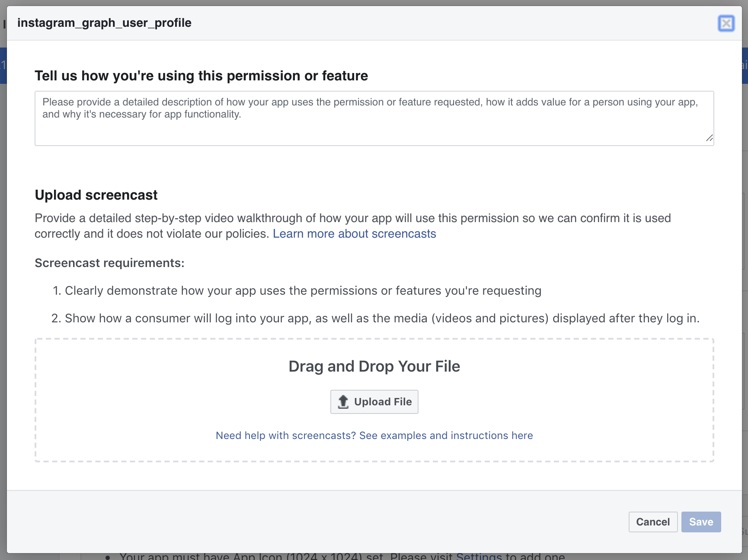Open 'Need help with screencasts?' instructions link
This screenshot has height=560, width=748.
pyautogui.click(x=374, y=436)
